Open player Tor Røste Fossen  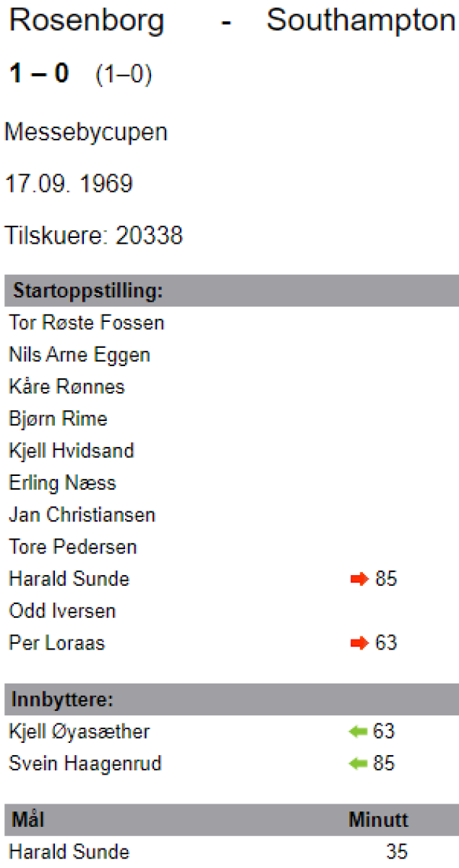tap(87, 323)
